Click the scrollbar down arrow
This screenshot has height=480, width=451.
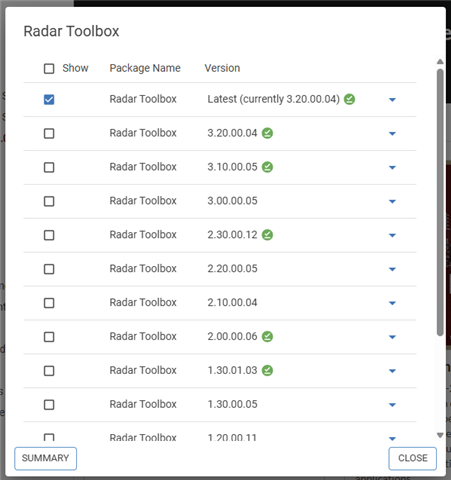440,435
